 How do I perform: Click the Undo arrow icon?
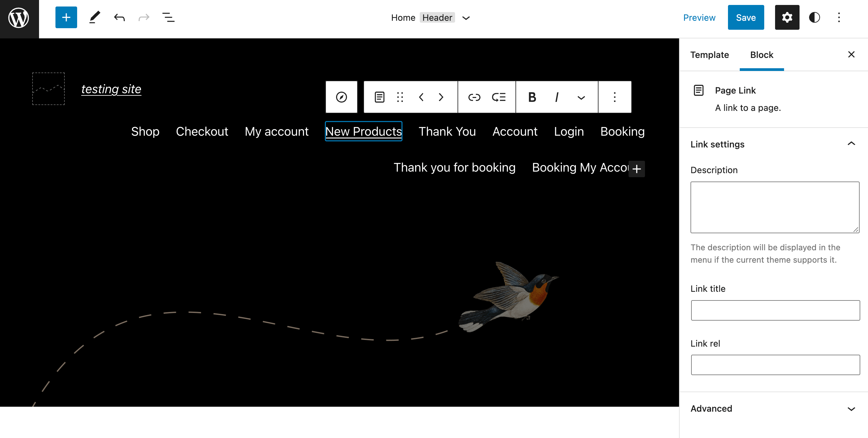tap(119, 18)
